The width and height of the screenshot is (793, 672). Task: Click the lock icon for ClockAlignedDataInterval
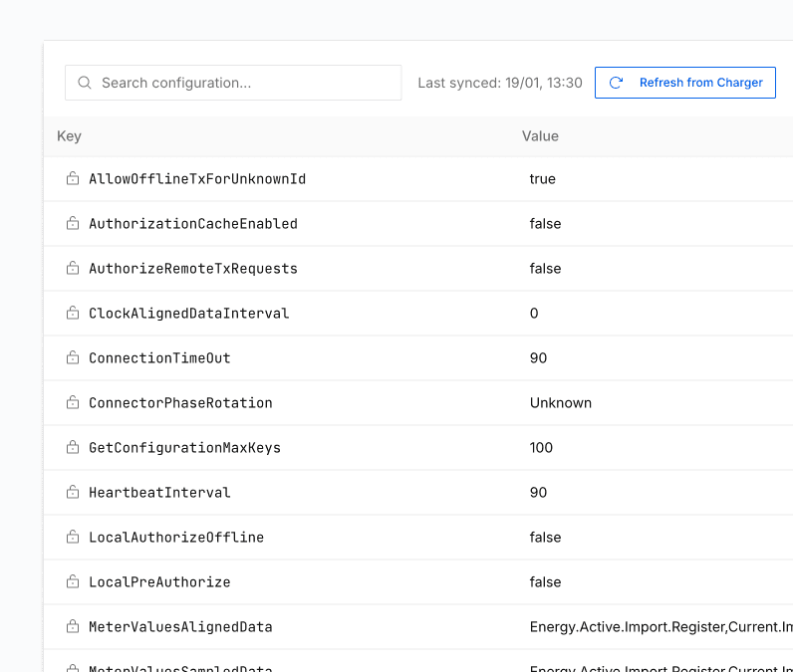click(73, 313)
